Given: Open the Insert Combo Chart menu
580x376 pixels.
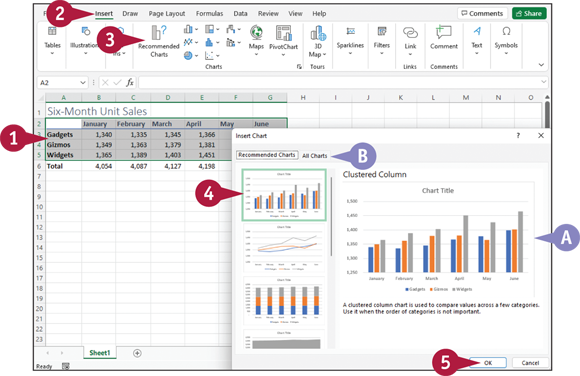Looking at the screenshot, I should pos(233,42).
